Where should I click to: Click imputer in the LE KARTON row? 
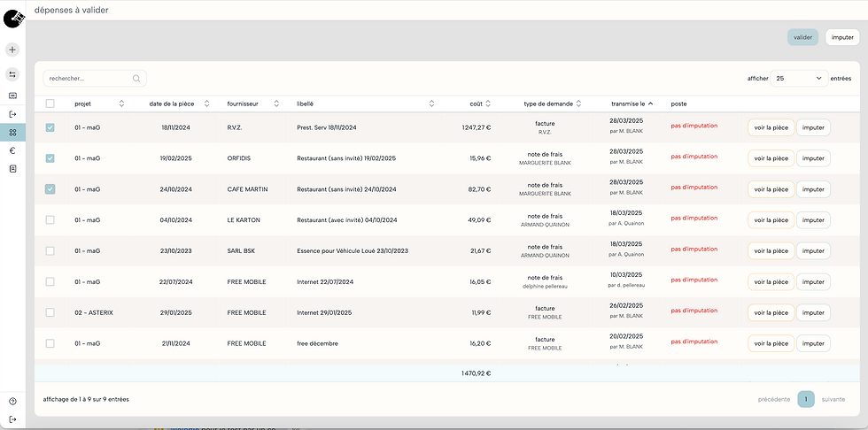(x=813, y=220)
